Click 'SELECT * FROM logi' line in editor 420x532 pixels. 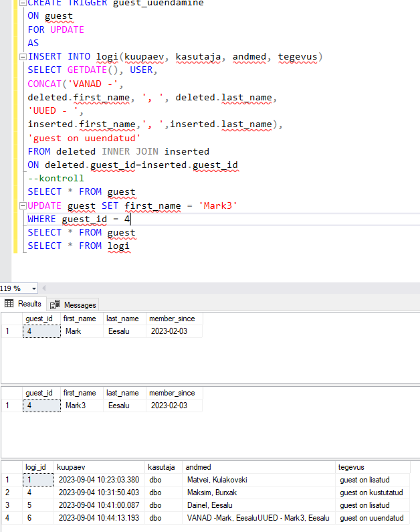click(79, 246)
